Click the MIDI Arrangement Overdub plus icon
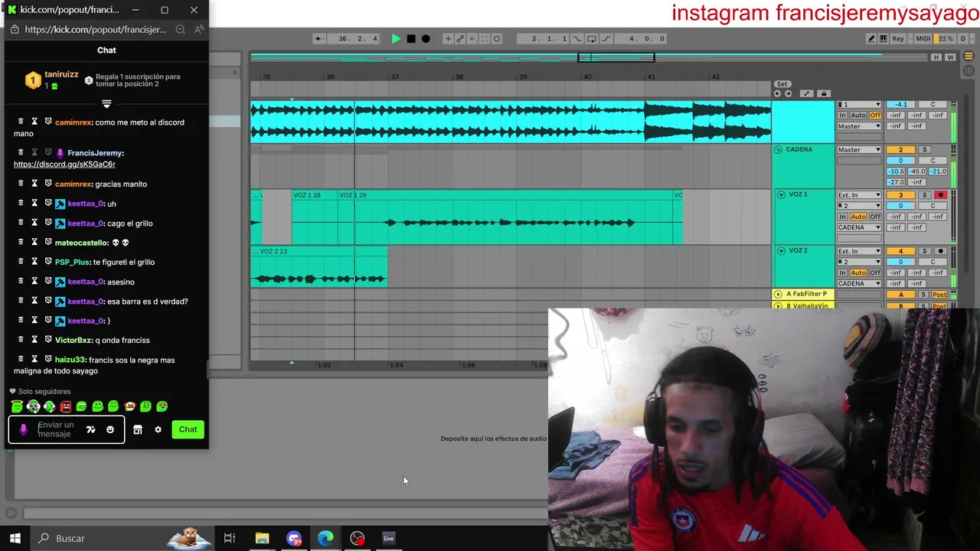 point(448,38)
